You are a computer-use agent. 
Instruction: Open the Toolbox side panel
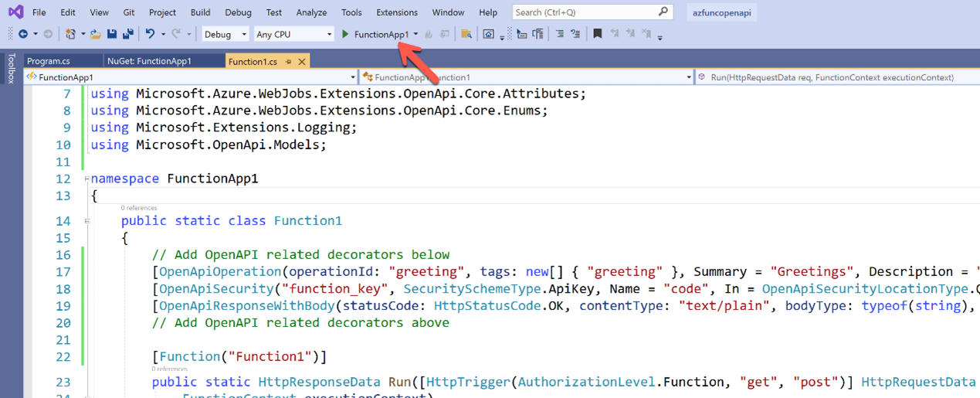coord(10,68)
